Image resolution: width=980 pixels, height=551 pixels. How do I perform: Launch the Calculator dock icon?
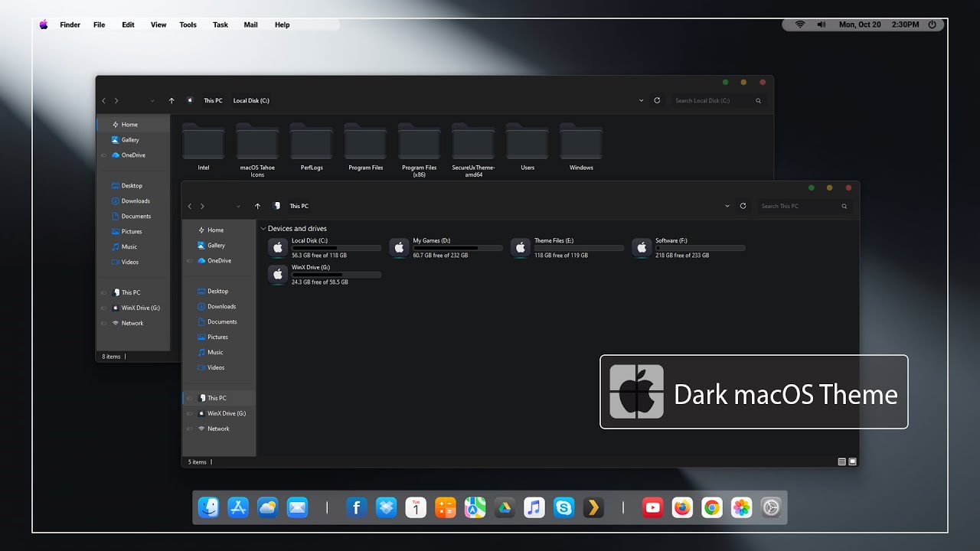point(446,507)
